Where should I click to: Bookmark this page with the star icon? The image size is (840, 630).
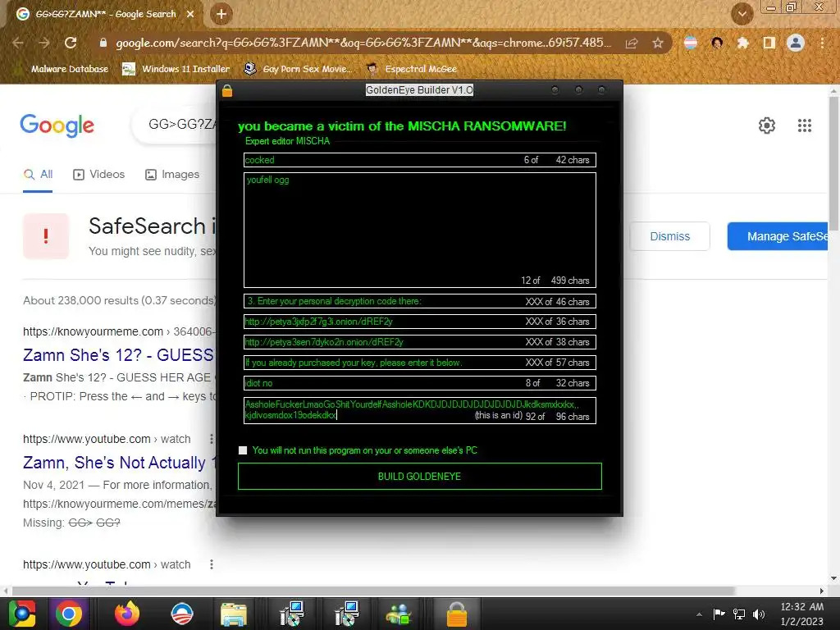tap(658, 43)
